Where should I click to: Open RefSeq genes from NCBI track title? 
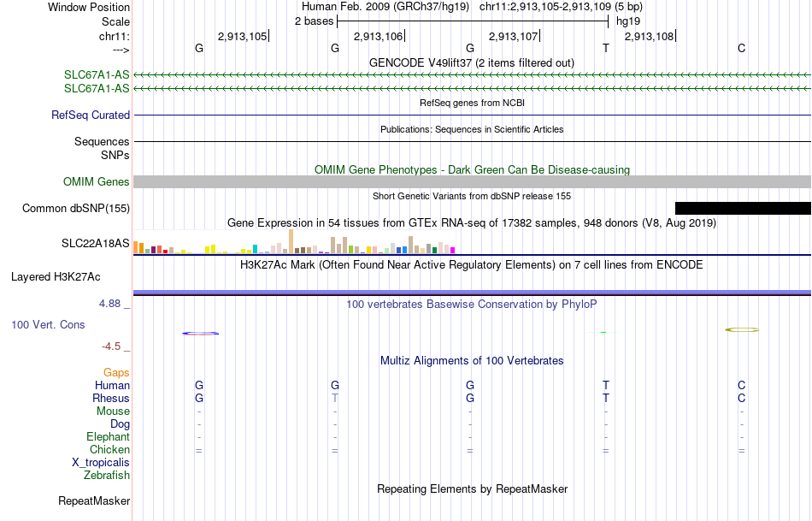coord(472,103)
